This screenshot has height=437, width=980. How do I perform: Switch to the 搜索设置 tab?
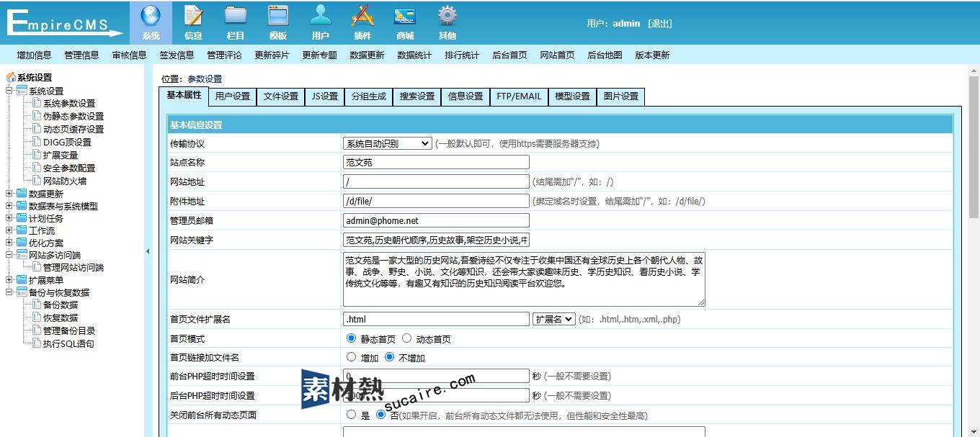coord(417,96)
